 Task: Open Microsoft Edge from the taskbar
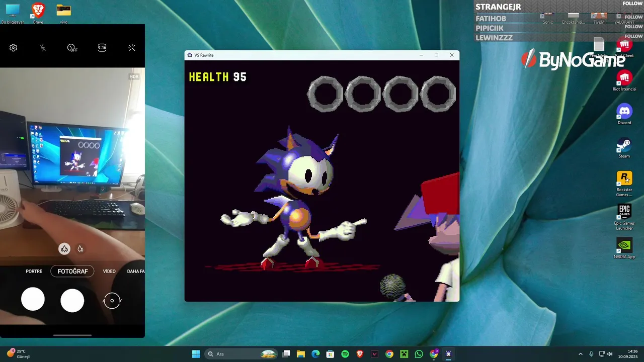click(x=315, y=354)
